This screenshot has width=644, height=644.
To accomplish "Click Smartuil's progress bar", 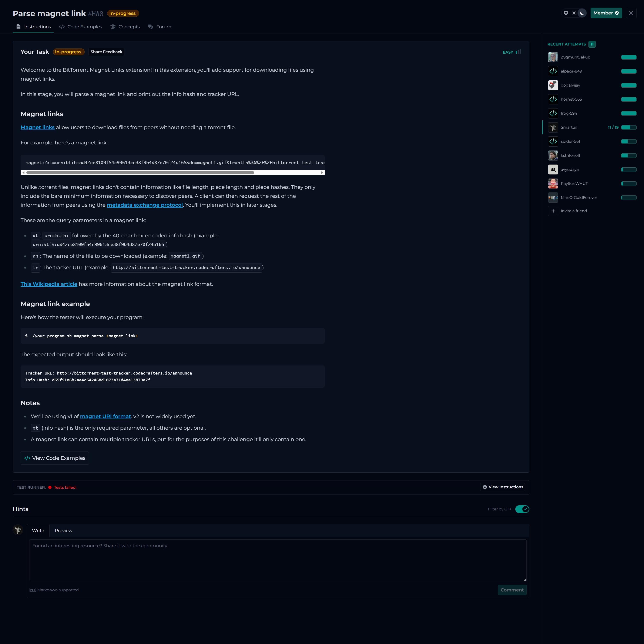I will pyautogui.click(x=629, y=127).
